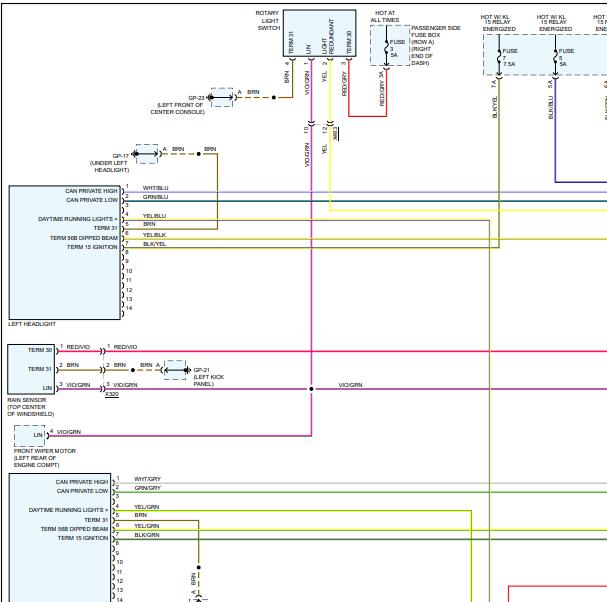Click the LEFT FRONT OF CENTER CONSOLE text
Viewport: 607px width, 602px height.
tap(178, 108)
